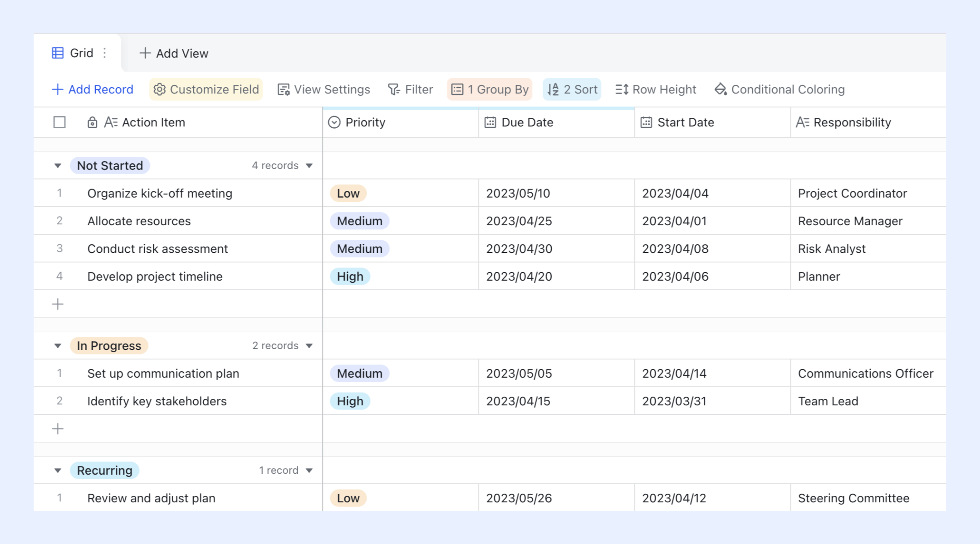The width and height of the screenshot is (980, 544).
Task: Click the Filter funnel icon
Action: (394, 89)
